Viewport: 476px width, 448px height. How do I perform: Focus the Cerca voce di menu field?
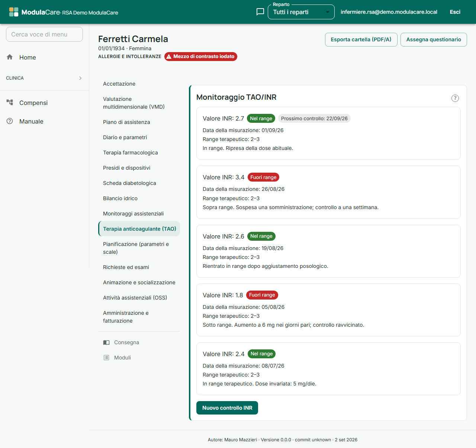[44, 34]
